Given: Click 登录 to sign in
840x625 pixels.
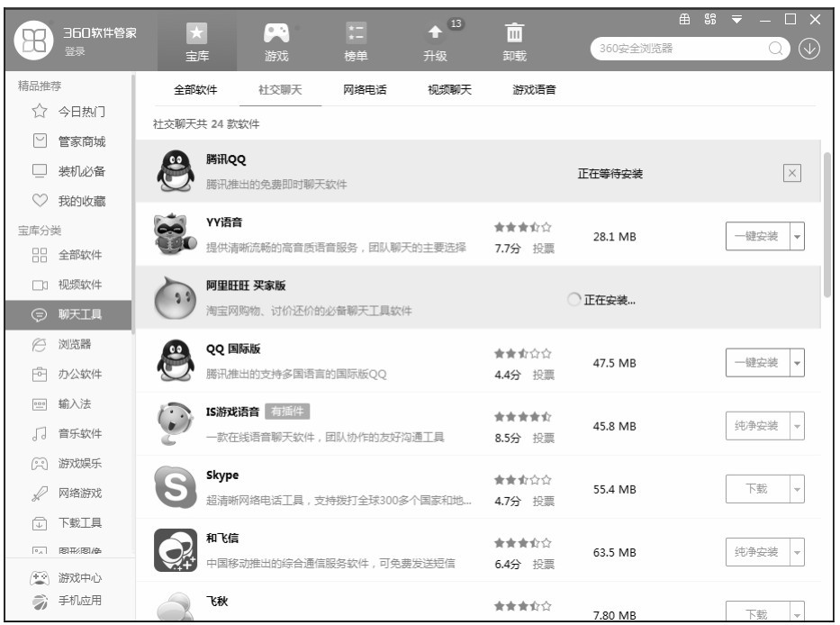Looking at the screenshot, I should [75, 51].
